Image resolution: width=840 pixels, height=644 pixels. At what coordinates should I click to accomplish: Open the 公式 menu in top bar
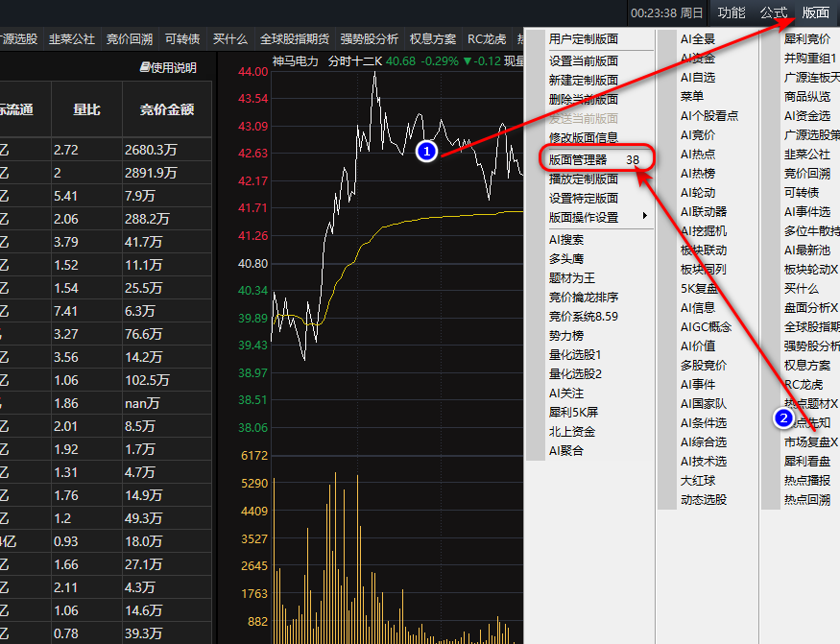coord(773,12)
